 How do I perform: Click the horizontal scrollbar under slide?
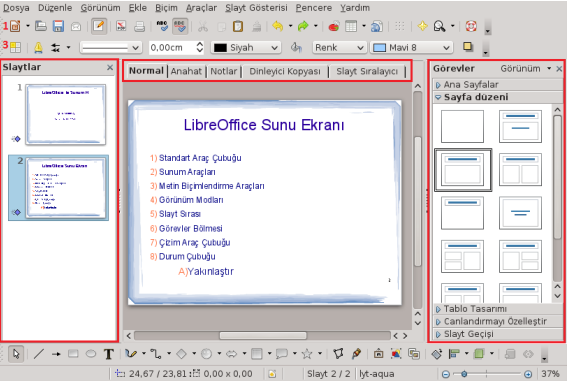click(x=262, y=335)
